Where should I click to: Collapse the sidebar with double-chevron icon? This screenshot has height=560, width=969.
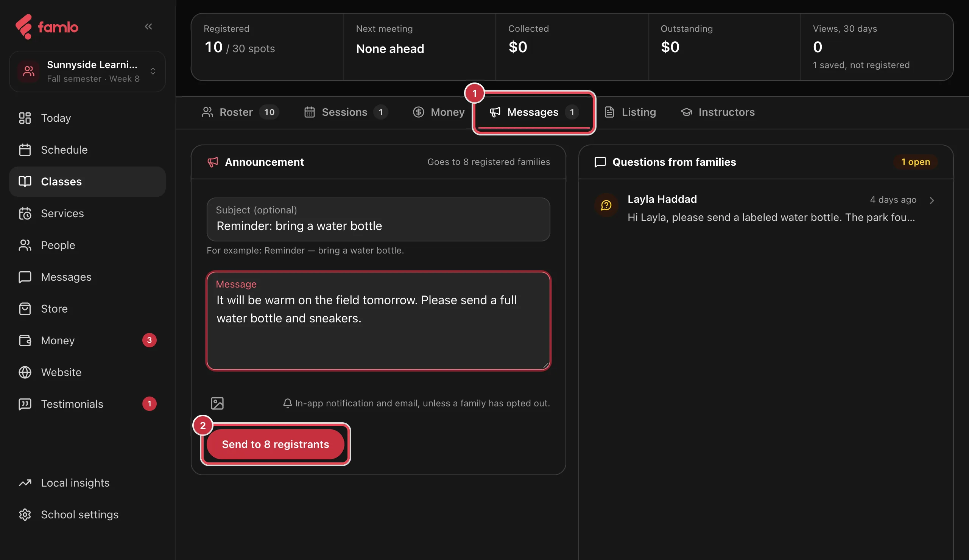tap(148, 26)
